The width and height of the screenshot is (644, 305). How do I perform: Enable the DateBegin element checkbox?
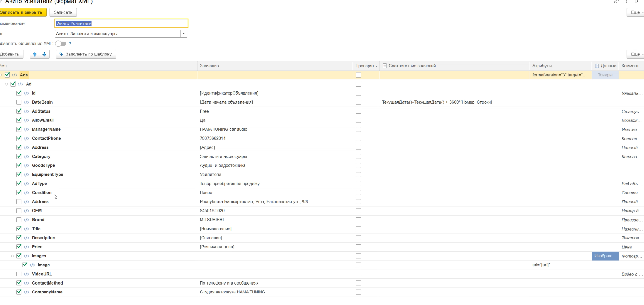coord(19,102)
